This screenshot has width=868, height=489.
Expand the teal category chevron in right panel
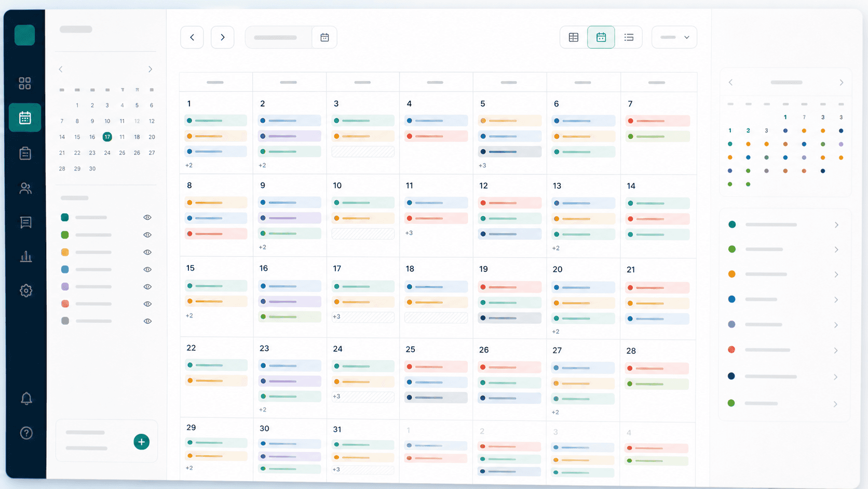836,225
